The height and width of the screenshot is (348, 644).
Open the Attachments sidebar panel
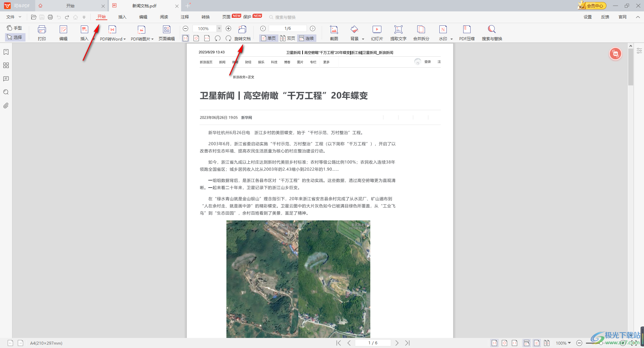(6, 106)
